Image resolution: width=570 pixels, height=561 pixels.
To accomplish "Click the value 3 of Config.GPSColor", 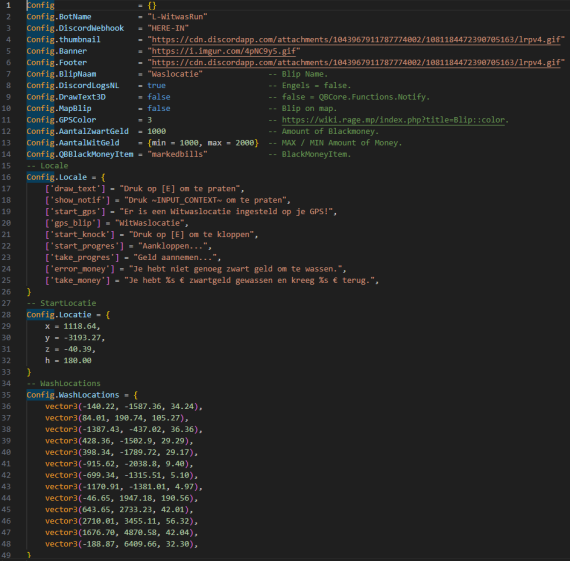I will tap(149, 120).
